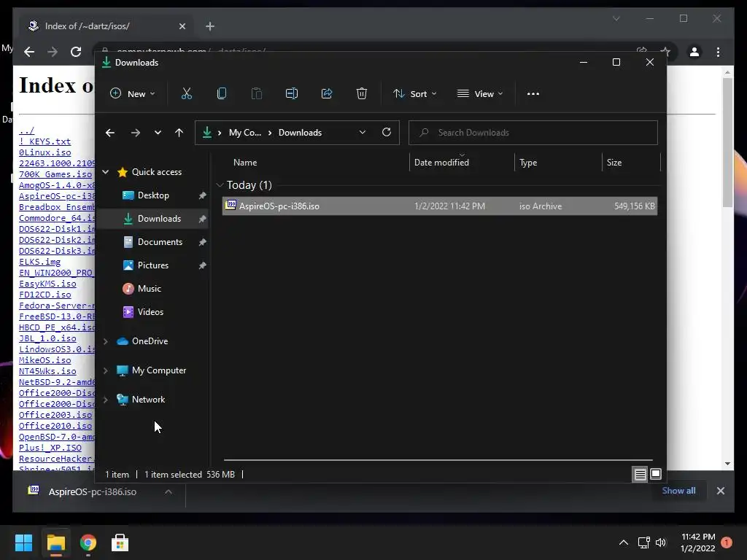
Task: Select Documents in navigation pane
Action: click(x=160, y=242)
